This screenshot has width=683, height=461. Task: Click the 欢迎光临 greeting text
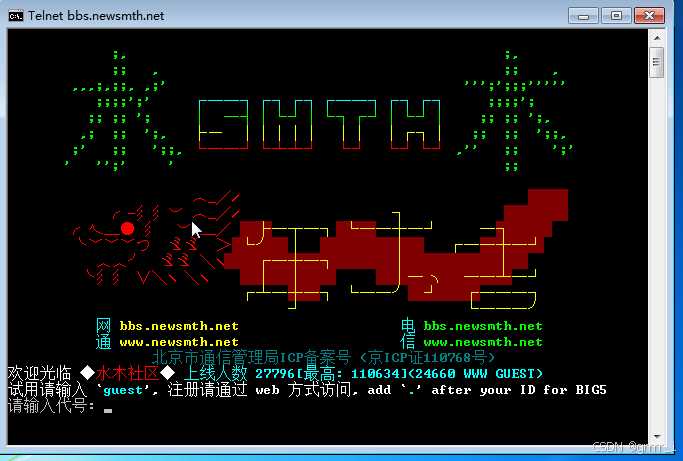coord(39,374)
